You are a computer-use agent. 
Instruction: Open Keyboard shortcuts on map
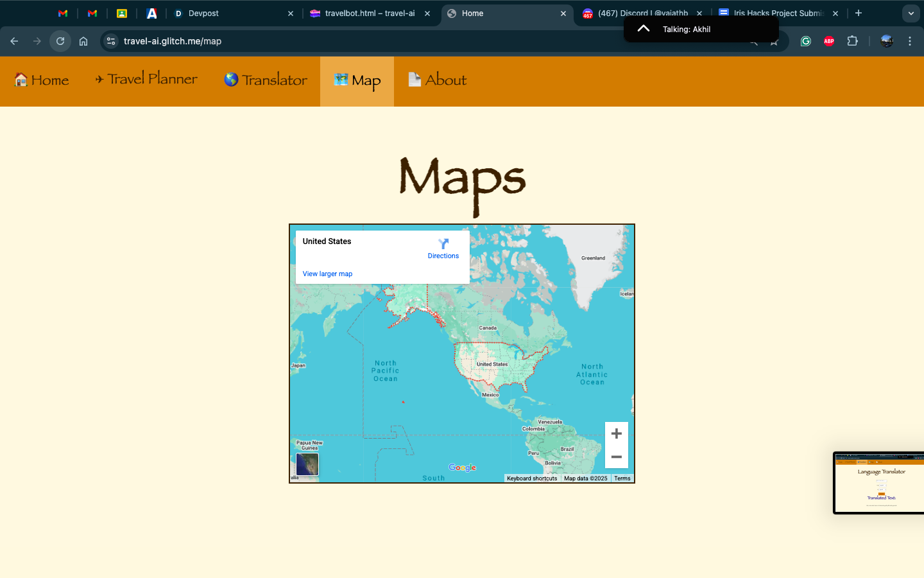click(x=532, y=478)
